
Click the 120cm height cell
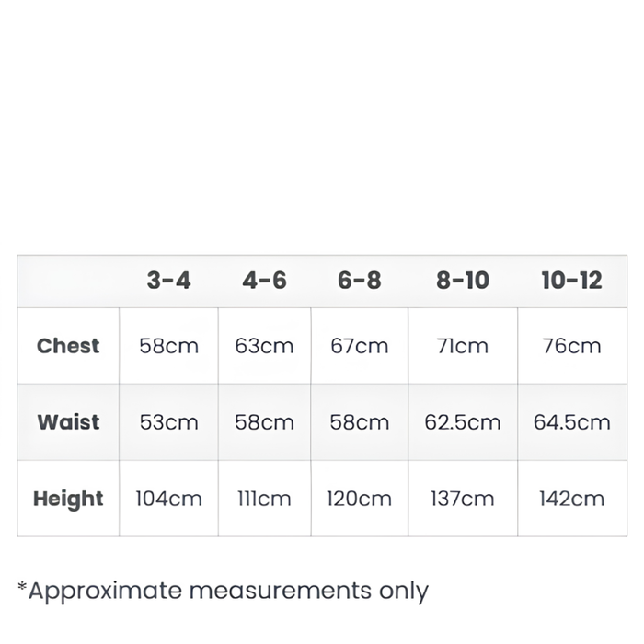point(360,499)
